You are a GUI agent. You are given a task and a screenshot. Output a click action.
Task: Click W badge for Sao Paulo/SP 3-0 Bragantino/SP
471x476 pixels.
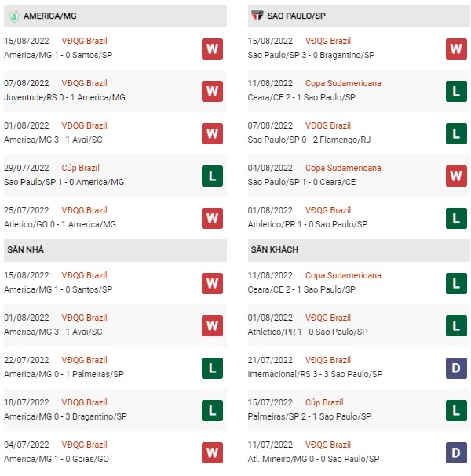[456, 49]
